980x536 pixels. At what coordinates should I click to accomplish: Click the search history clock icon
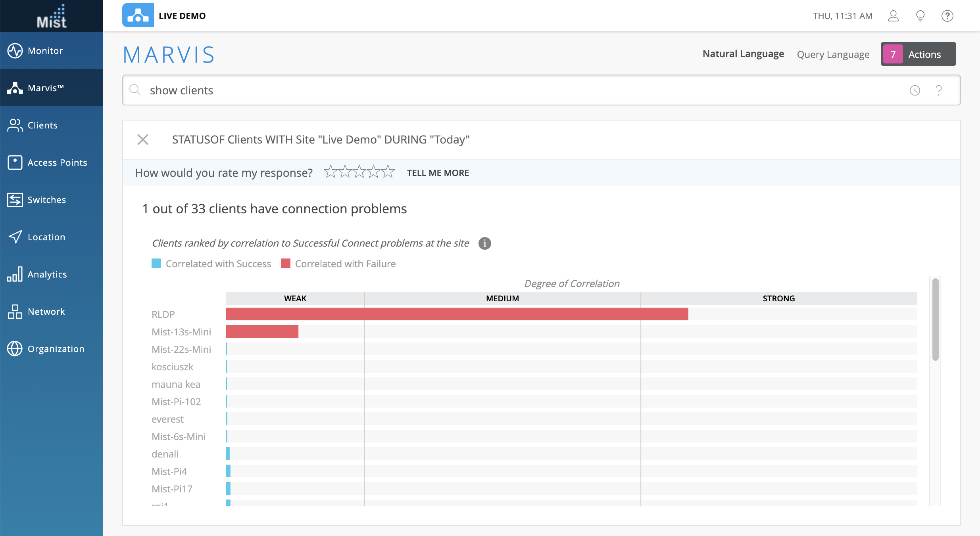point(915,90)
